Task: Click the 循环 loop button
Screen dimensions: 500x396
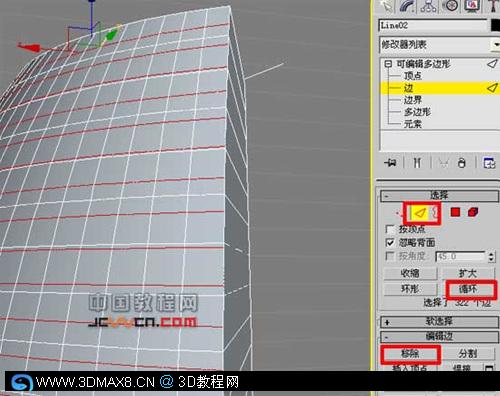Action: pos(469,289)
